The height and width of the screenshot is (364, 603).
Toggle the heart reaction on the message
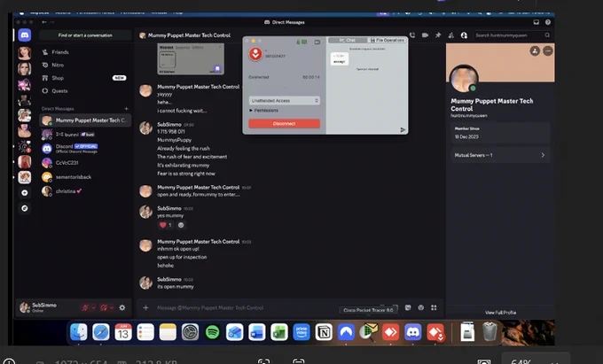[x=166, y=225]
